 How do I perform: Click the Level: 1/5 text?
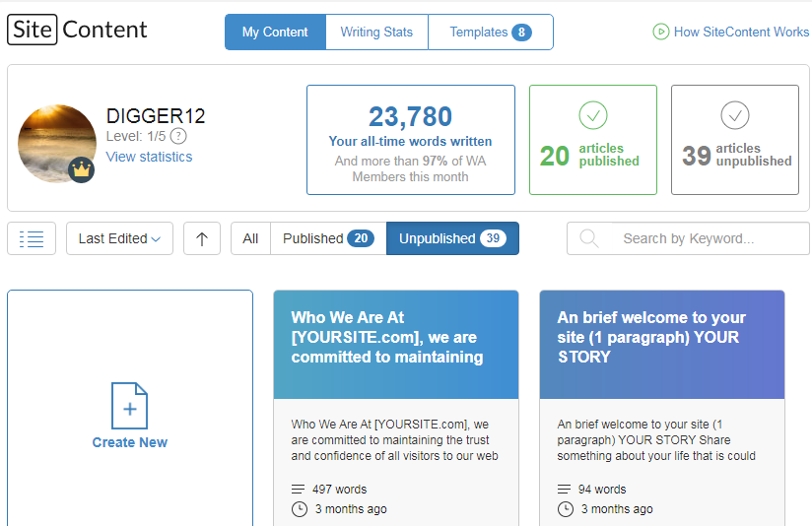(x=136, y=136)
